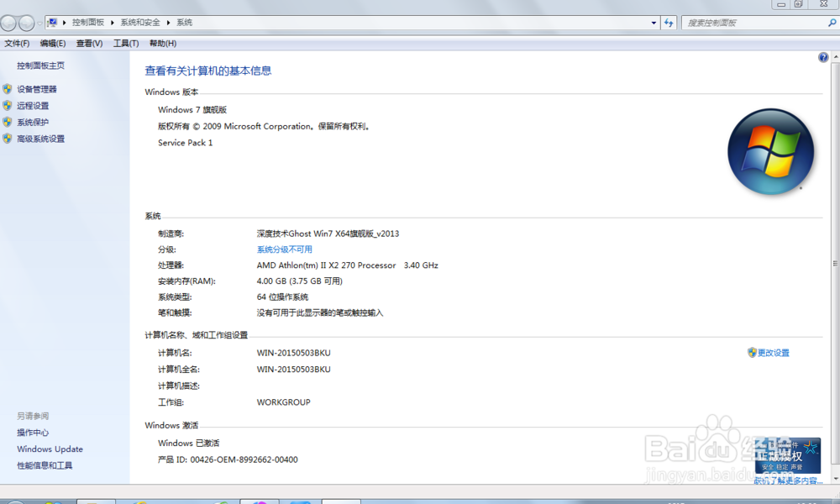Open 设备管理器 from sidebar

point(36,89)
